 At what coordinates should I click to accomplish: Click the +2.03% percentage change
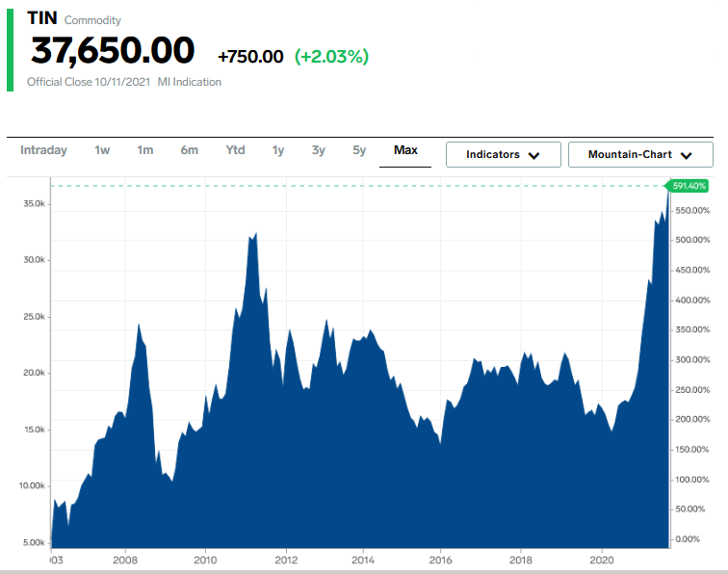tap(331, 57)
